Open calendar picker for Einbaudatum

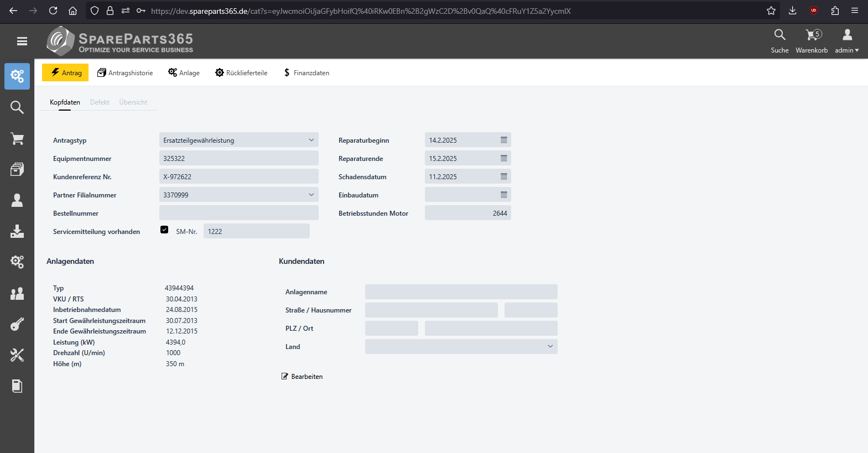coord(503,195)
